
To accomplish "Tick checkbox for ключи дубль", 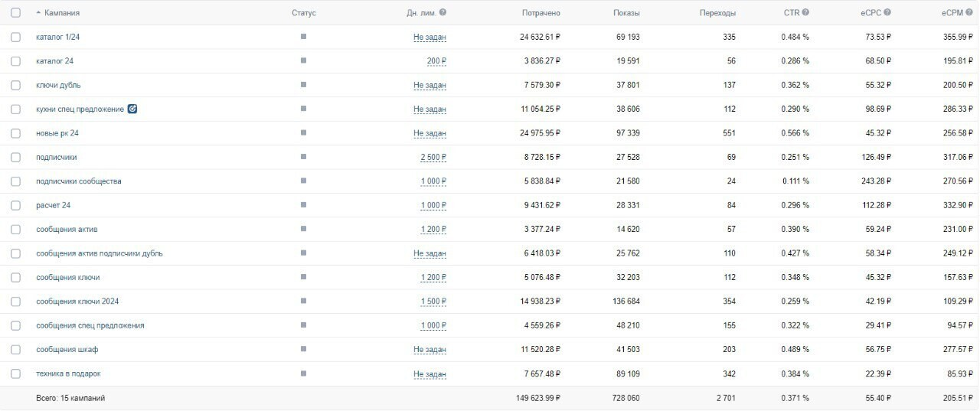I will click(x=16, y=85).
